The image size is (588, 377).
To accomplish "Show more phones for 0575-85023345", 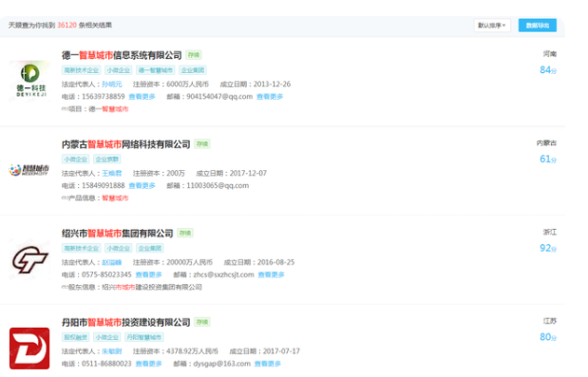I will [148, 274].
